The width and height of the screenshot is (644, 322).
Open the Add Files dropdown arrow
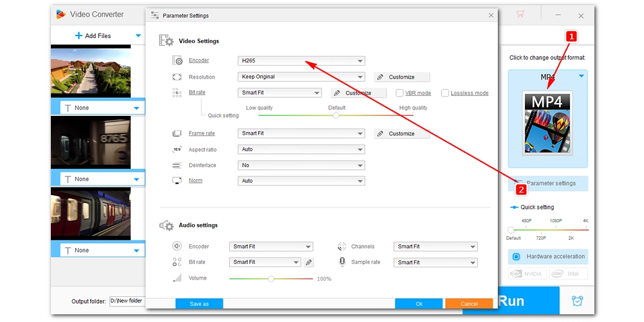tap(138, 36)
